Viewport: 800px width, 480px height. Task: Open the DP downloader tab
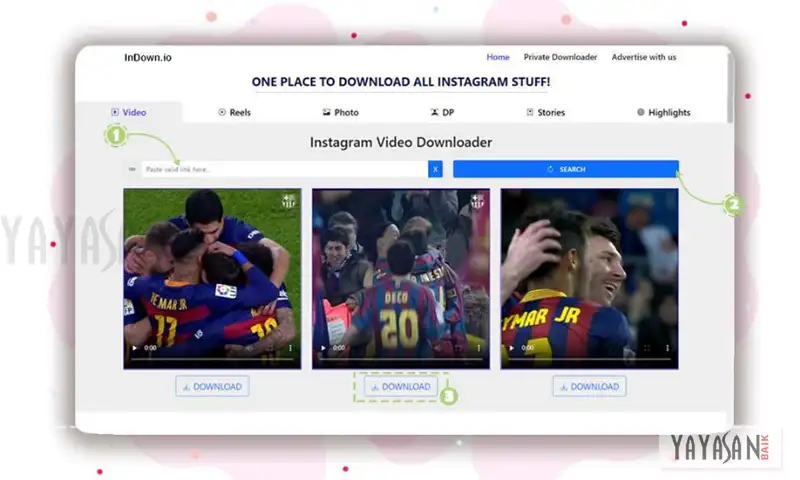[442, 112]
